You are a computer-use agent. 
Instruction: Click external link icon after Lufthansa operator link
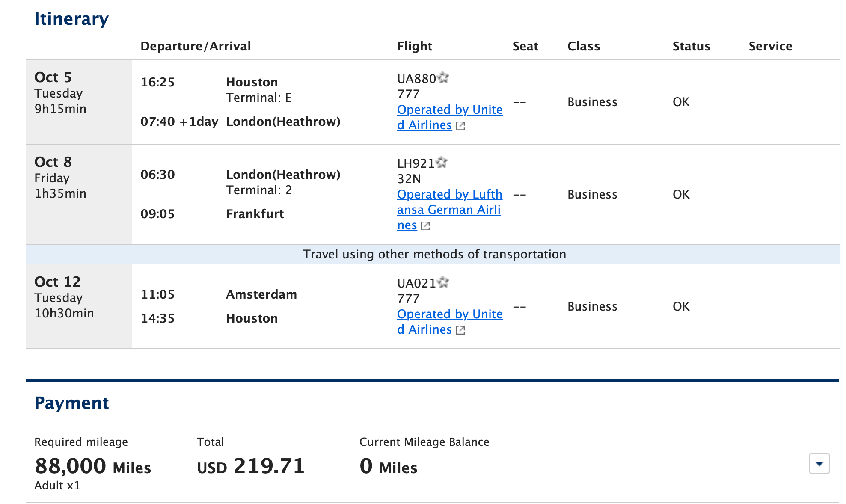tap(425, 226)
